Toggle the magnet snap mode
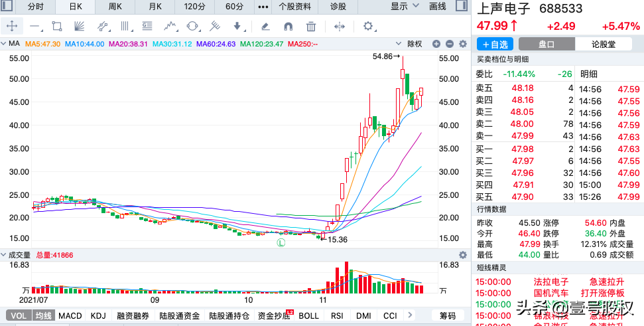 289,27
